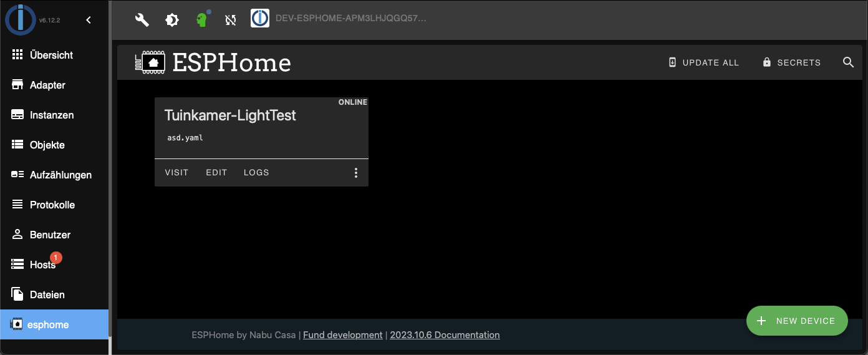The width and height of the screenshot is (868, 355).
Task: Click the search magnifier icon
Action: [848, 62]
